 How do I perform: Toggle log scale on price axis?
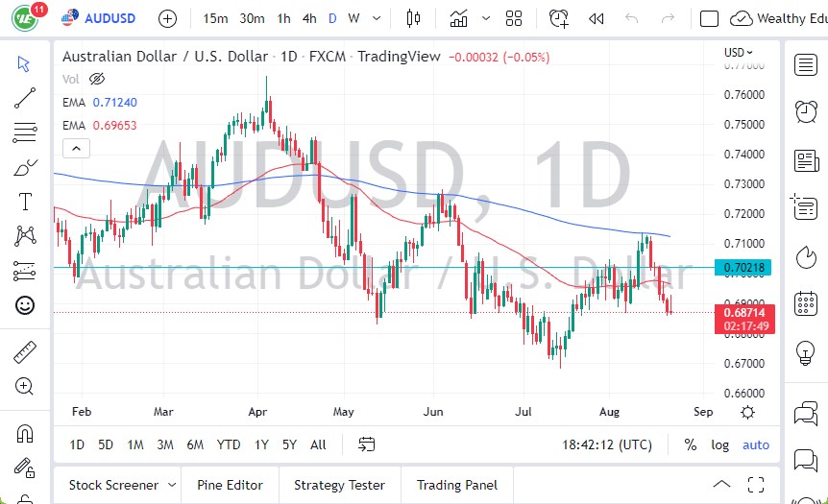tap(719, 444)
